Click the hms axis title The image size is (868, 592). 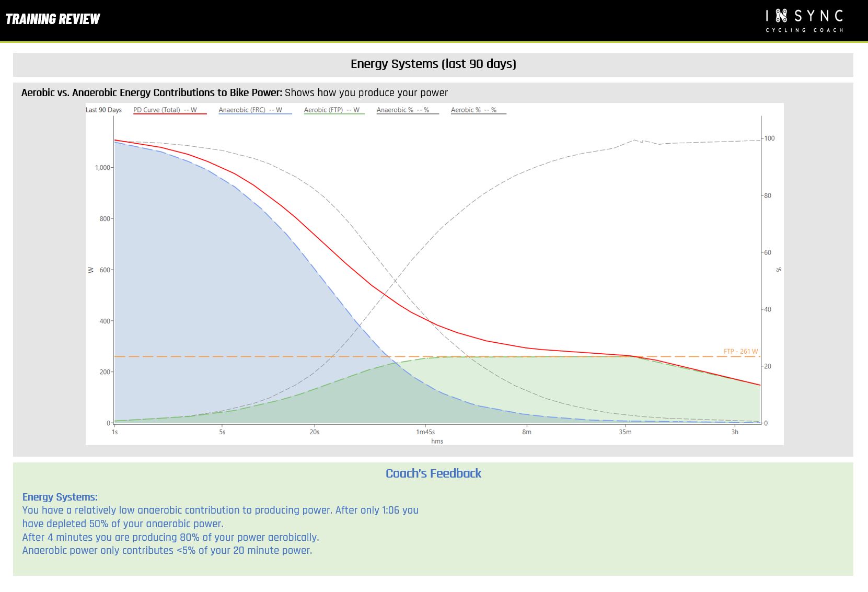tap(437, 442)
